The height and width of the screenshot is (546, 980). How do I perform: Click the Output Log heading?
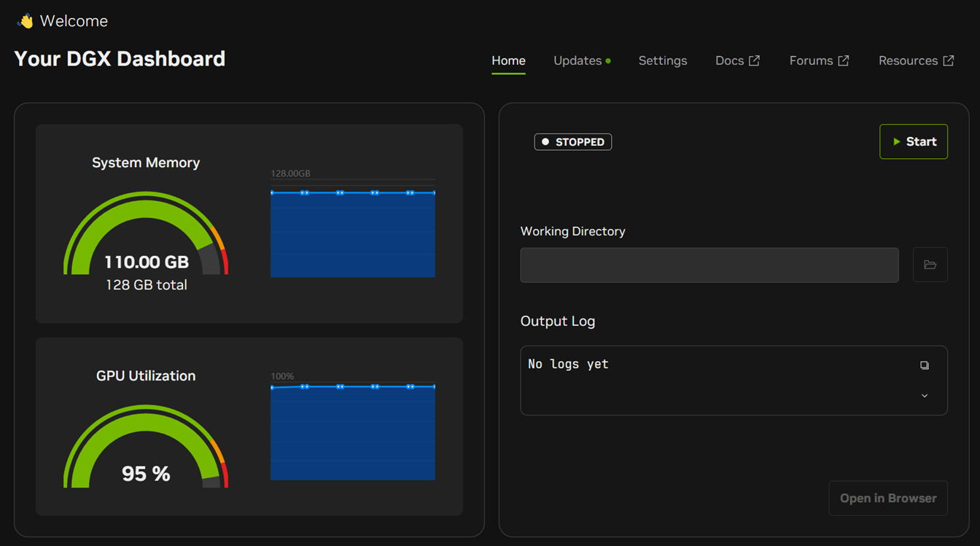coord(558,321)
